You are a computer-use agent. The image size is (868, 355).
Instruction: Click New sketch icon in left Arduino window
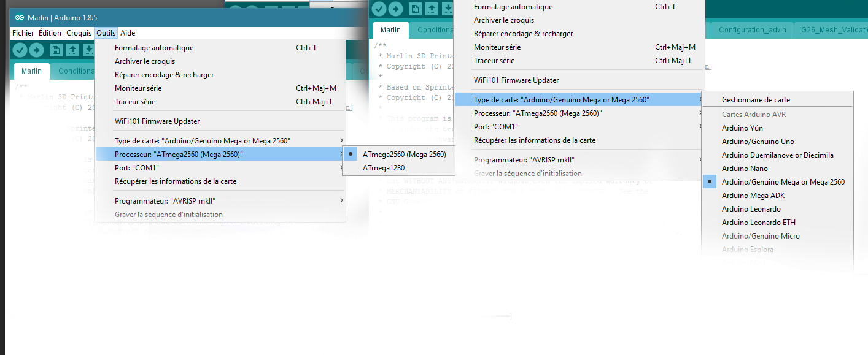click(56, 50)
